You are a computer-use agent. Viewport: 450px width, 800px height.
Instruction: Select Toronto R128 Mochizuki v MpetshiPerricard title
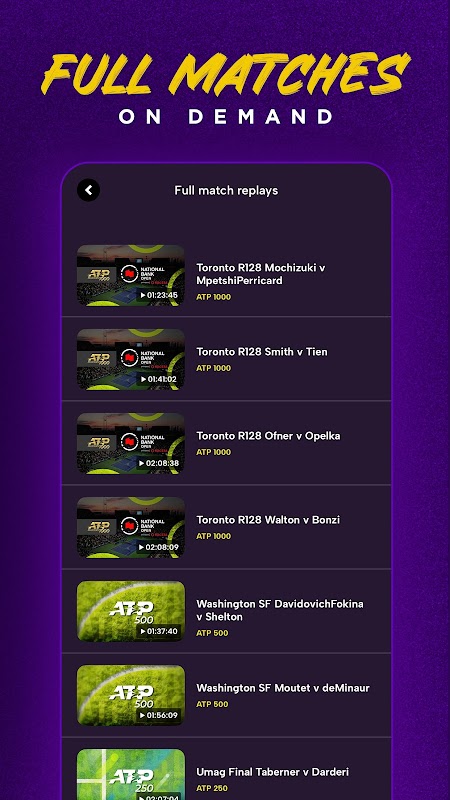[x=261, y=274]
